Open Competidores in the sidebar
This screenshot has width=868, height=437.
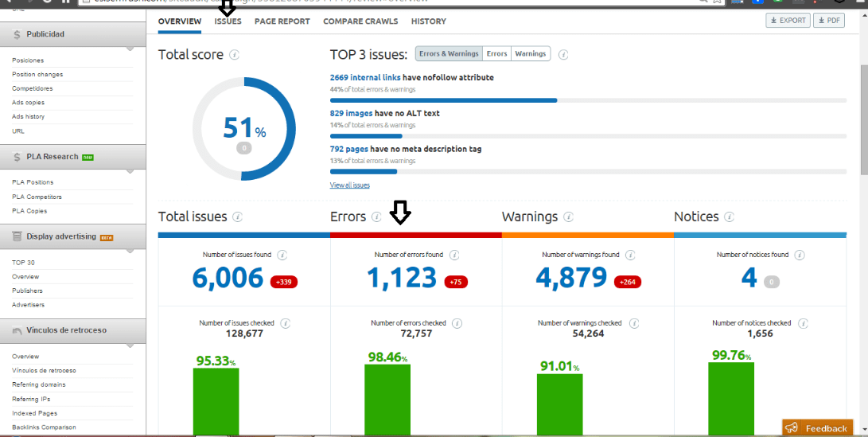point(33,88)
